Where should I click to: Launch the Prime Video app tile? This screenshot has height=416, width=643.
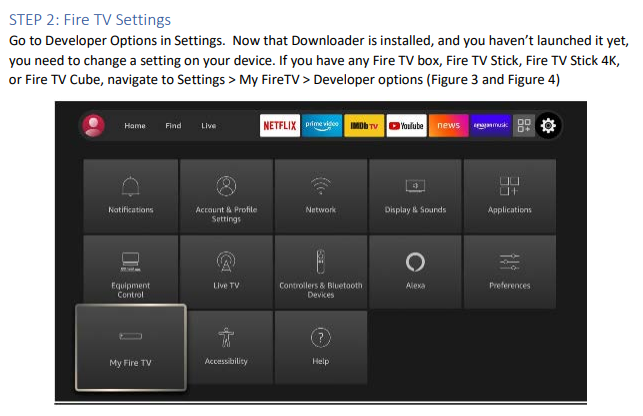coord(322,126)
